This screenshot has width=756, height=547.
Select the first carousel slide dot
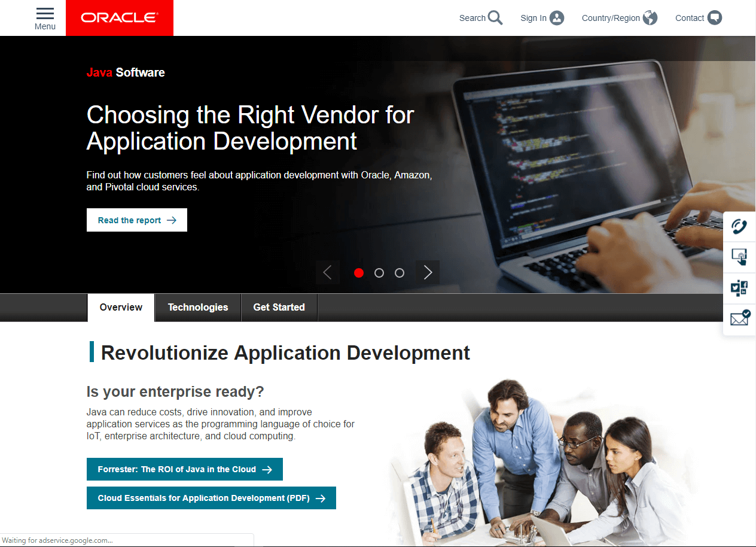(359, 273)
